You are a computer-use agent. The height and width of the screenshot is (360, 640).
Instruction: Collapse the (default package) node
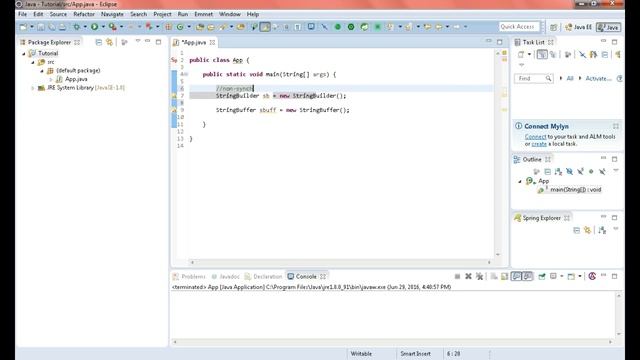tap(42, 71)
